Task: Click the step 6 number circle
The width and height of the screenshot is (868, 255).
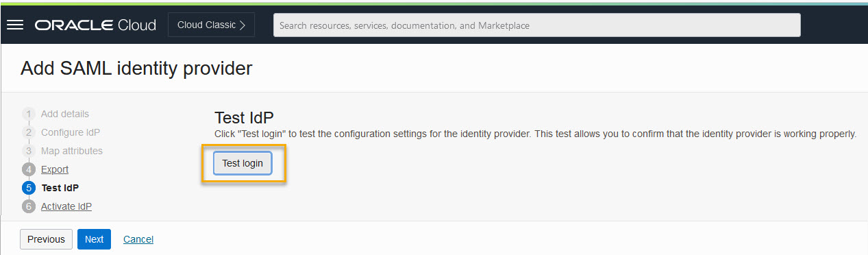Action: pyautogui.click(x=29, y=206)
